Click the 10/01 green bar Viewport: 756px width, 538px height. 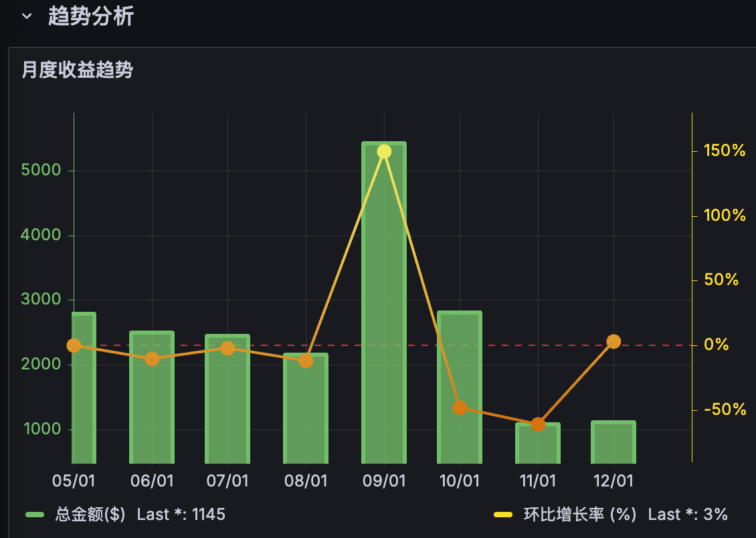(x=460, y=387)
